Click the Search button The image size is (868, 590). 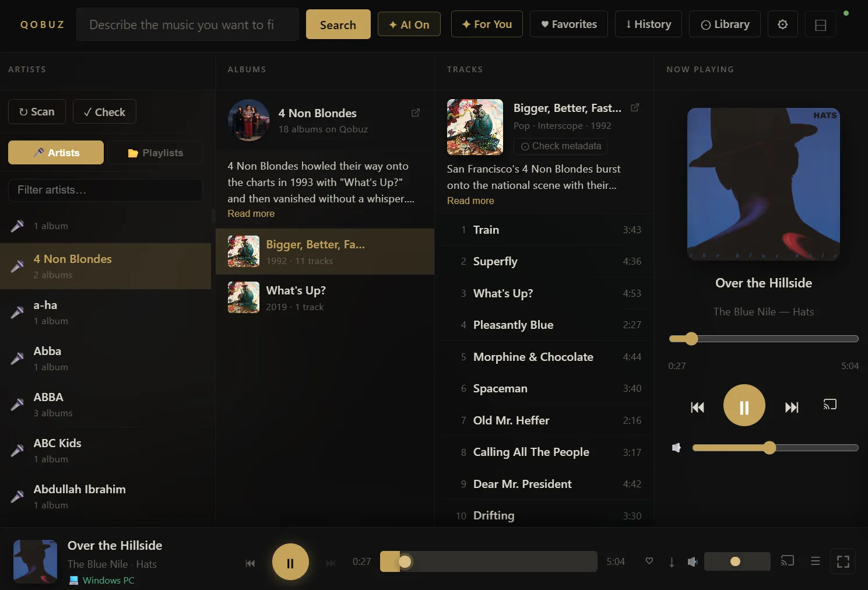pyautogui.click(x=338, y=24)
